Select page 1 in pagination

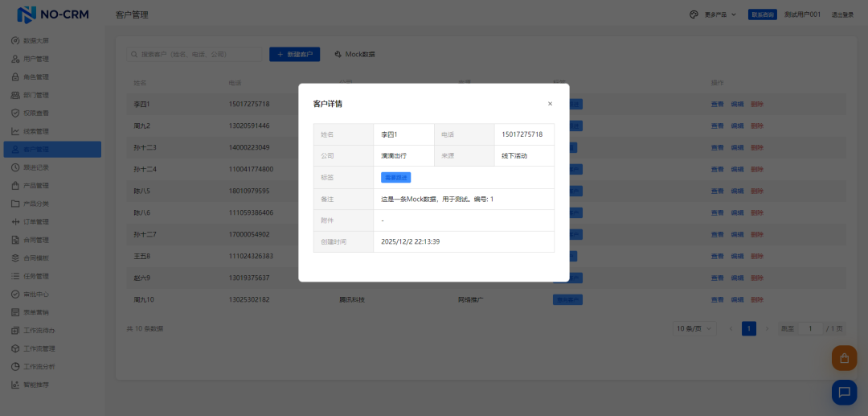coord(748,328)
